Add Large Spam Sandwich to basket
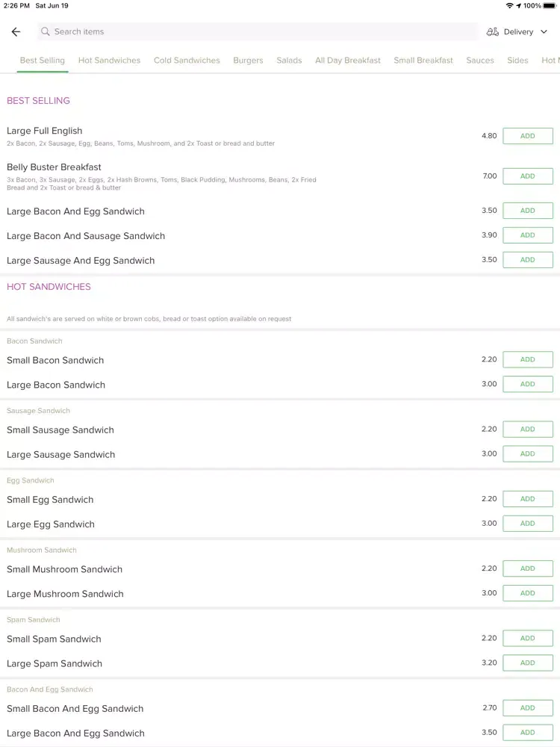The image size is (560, 747). pyautogui.click(x=528, y=663)
